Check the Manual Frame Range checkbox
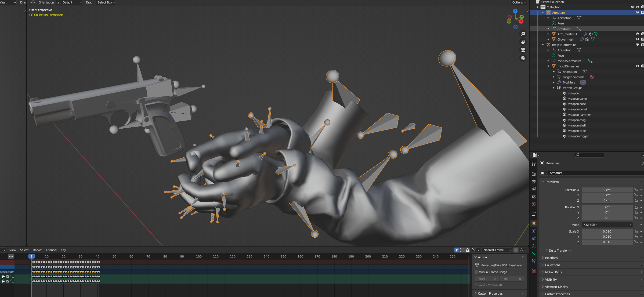The width and height of the screenshot is (644, 297). tap(476, 272)
